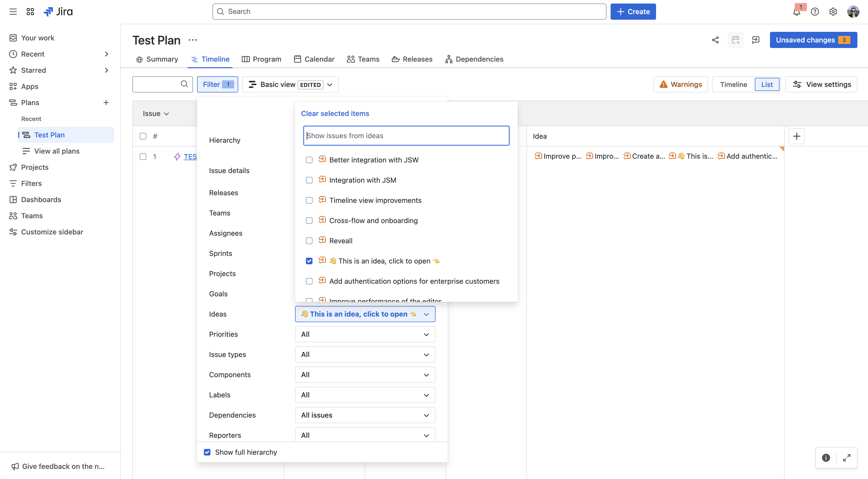Open the Releases tab icon in the plan
This screenshot has height=479, width=868.
pos(395,59)
